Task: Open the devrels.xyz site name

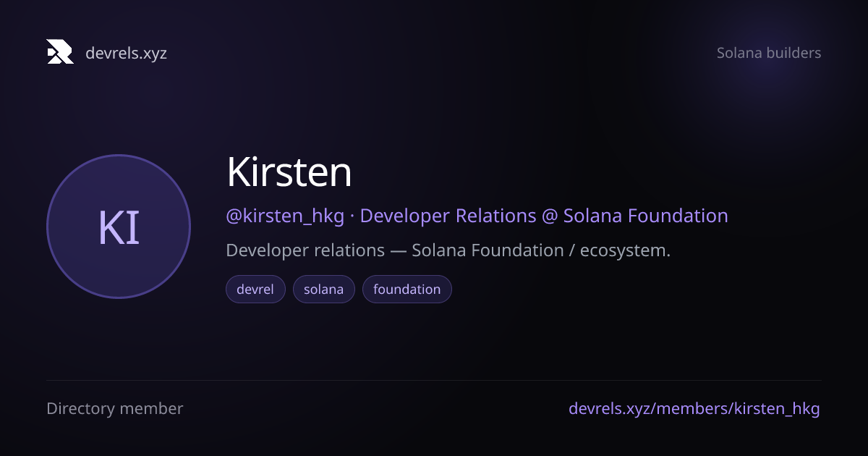Action: [126, 53]
